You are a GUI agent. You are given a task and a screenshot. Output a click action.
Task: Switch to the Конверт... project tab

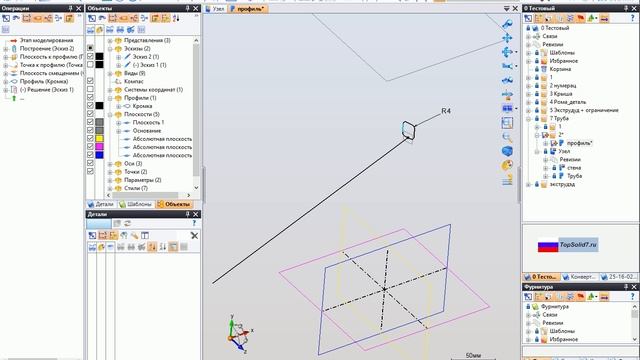pyautogui.click(x=579, y=277)
